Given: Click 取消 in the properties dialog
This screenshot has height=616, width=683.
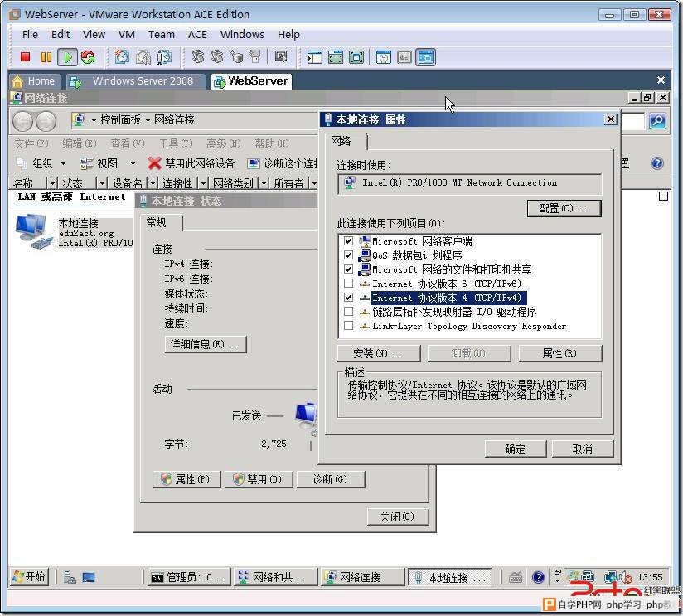Looking at the screenshot, I should click(583, 449).
